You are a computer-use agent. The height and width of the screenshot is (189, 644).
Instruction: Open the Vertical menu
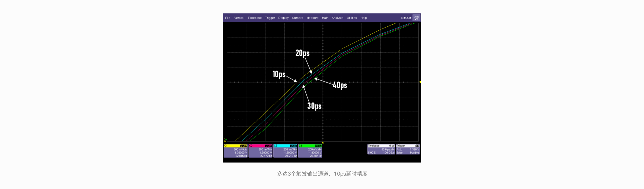pos(239,18)
